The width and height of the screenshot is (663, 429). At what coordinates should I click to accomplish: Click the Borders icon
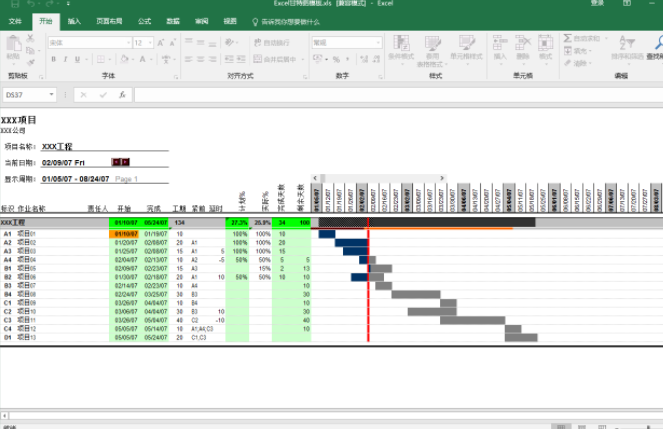point(101,59)
